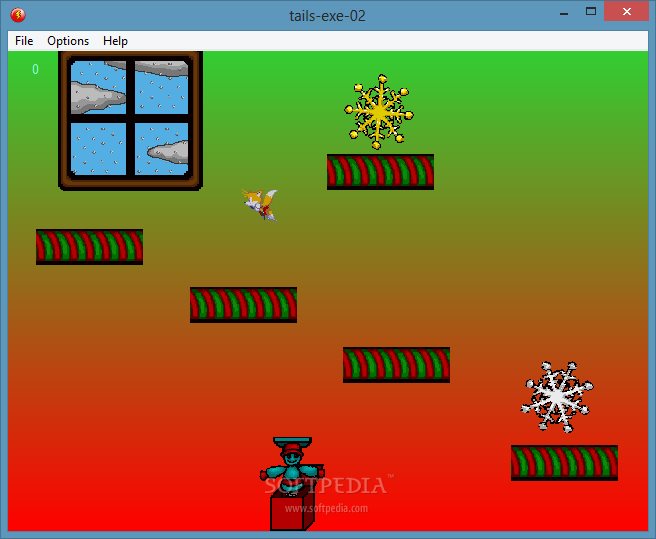
Task: Close the tails-exe-02 window
Action: point(626,12)
